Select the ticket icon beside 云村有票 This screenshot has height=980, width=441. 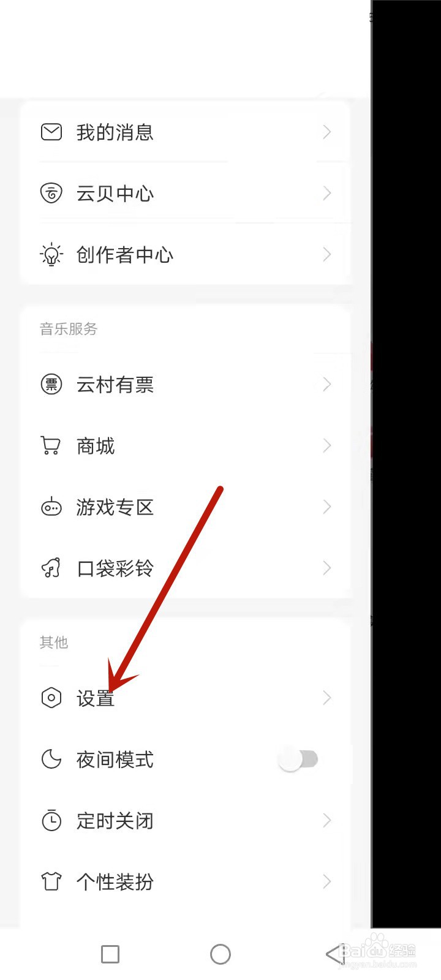(x=51, y=385)
